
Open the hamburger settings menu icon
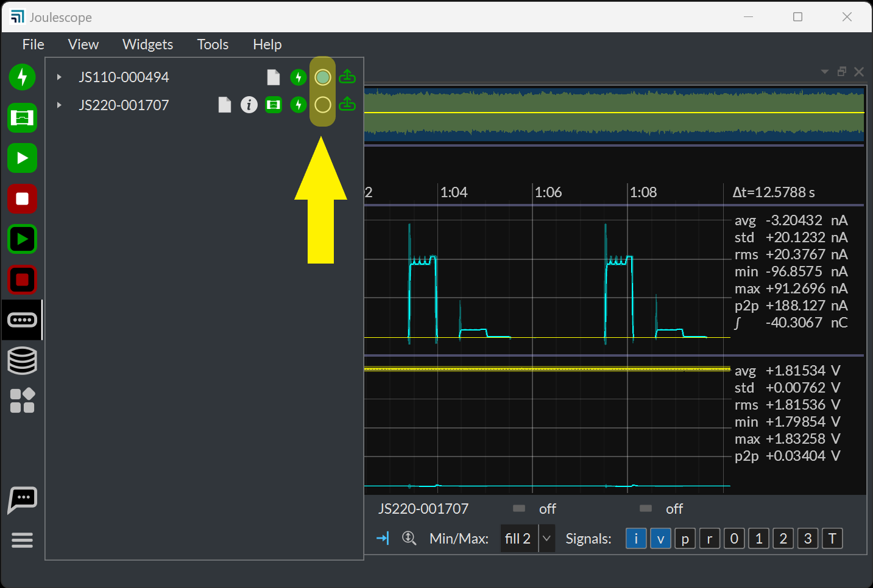click(22, 540)
